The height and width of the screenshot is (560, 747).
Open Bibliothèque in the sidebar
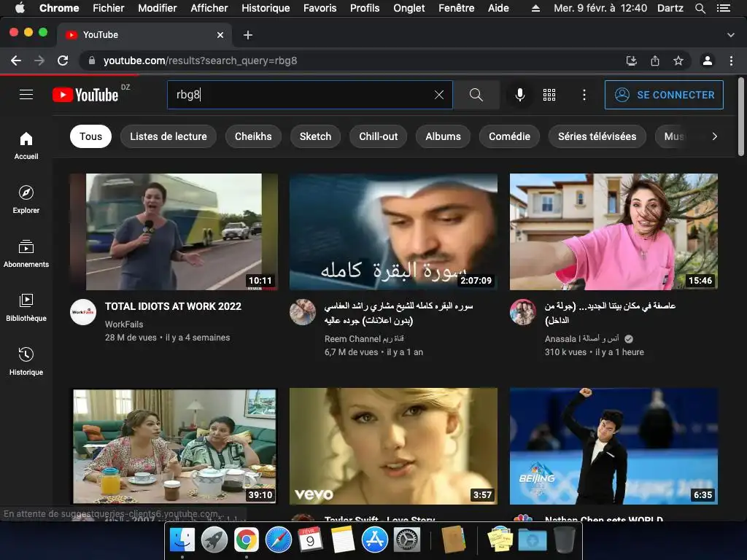click(26, 307)
